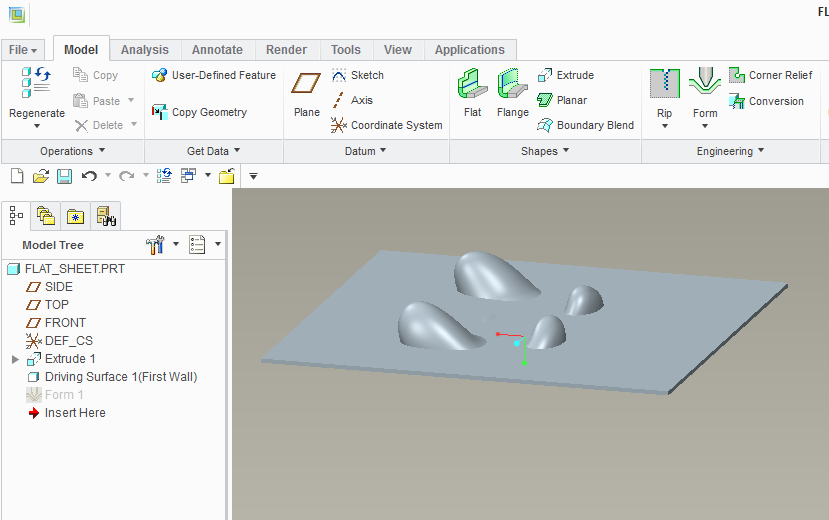Undo the last action
The width and height of the screenshot is (829, 520).
coord(89,175)
